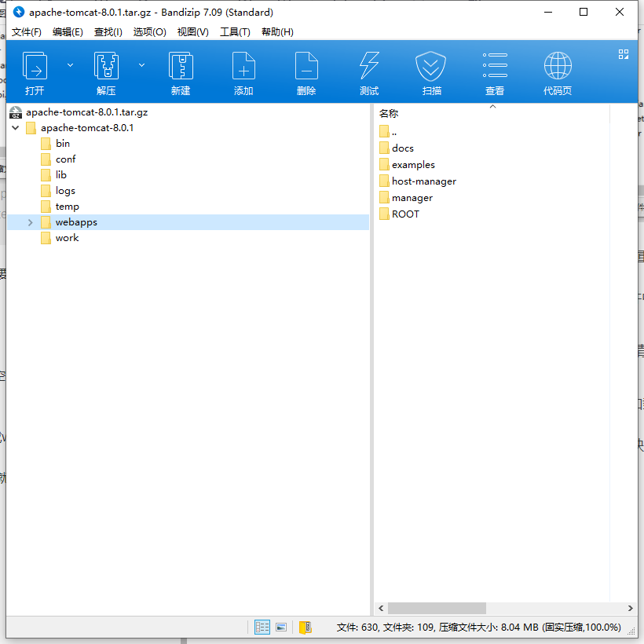This screenshot has height=644, width=644.
Task: Click the archive folder icon in status bar
Action: [x=306, y=628]
